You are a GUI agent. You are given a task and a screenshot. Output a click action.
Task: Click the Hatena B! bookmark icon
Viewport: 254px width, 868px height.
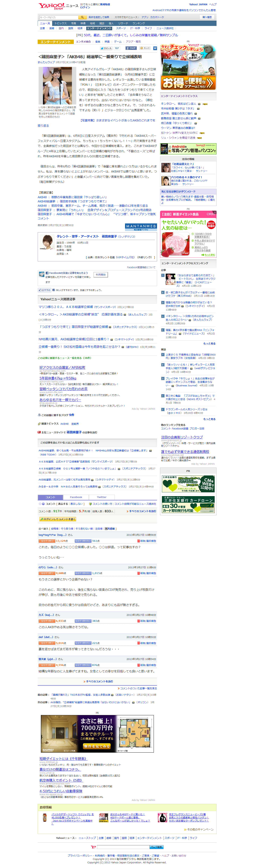155,48
